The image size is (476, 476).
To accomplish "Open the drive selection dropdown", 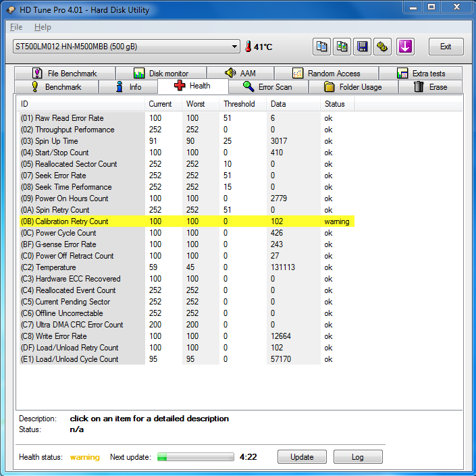I will 126,47.
